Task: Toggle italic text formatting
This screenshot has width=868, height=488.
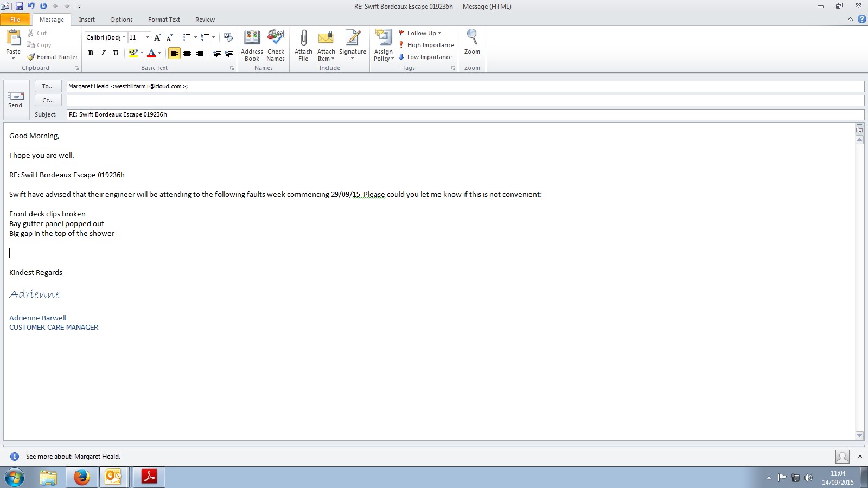Action: (x=103, y=53)
